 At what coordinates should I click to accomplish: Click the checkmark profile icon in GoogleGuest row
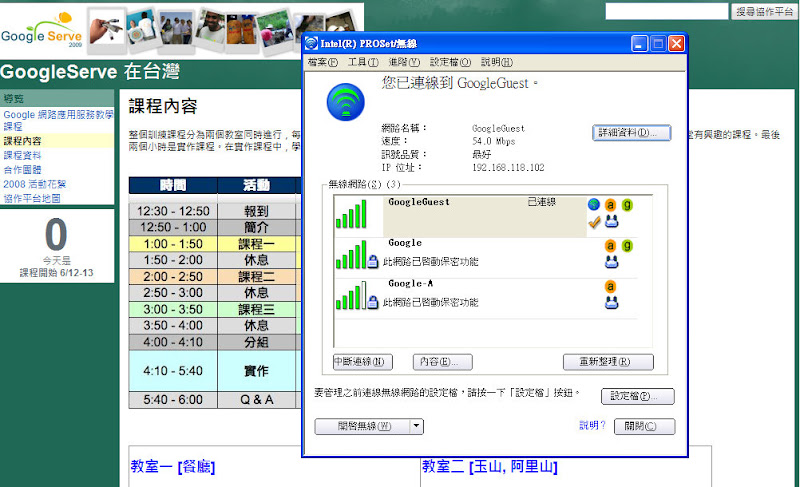(x=594, y=222)
